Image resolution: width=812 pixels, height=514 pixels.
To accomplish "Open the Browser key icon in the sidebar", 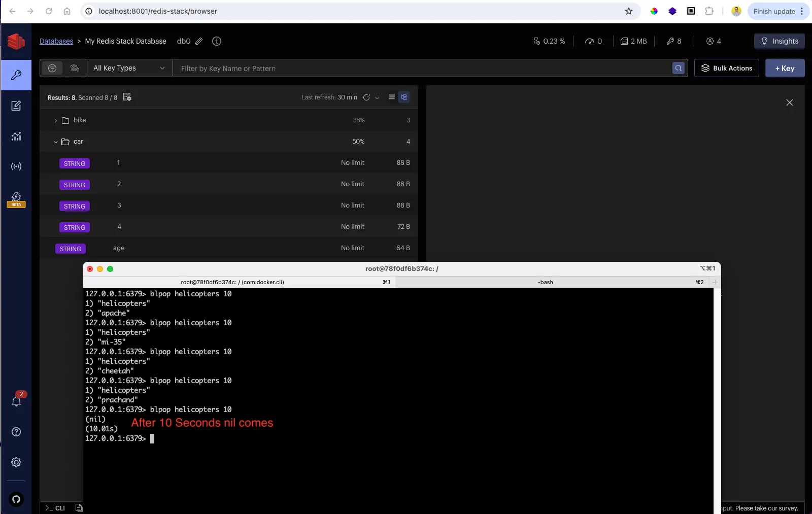I will [16, 75].
